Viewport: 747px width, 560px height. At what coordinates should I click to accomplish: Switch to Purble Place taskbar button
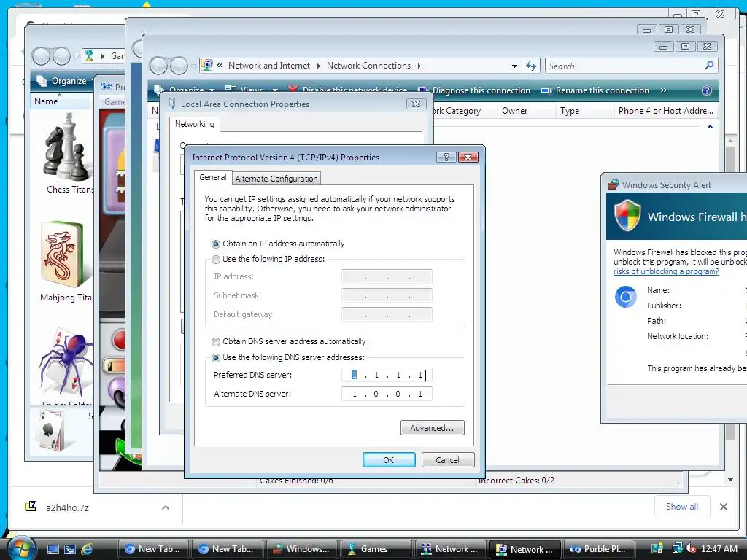click(598, 549)
